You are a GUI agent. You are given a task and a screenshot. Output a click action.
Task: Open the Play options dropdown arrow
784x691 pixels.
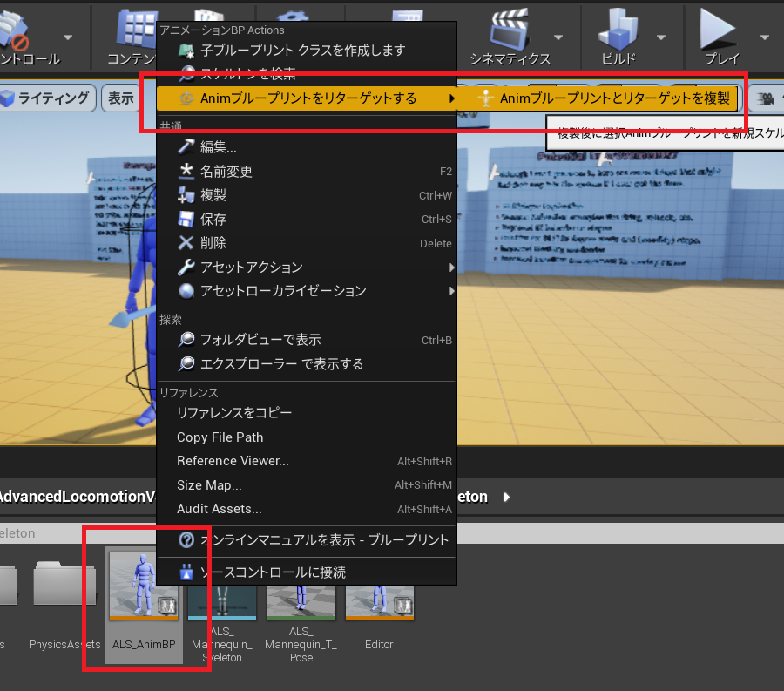(765, 37)
